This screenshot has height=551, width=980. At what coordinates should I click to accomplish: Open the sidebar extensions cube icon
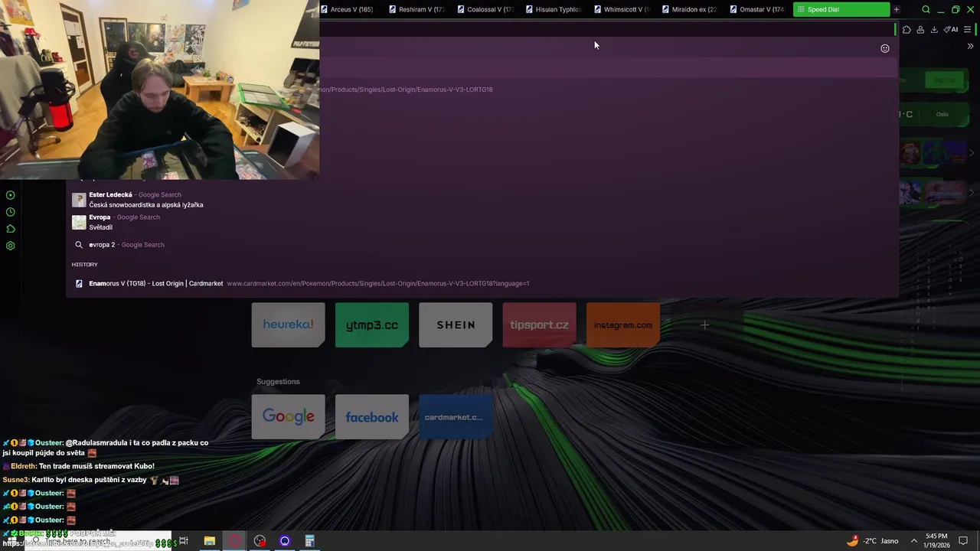pos(11,229)
